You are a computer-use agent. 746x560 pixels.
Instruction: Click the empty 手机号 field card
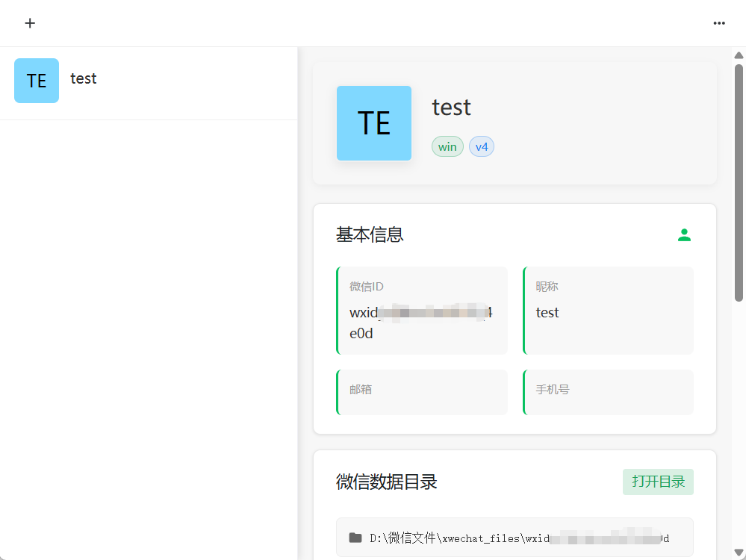(x=609, y=392)
